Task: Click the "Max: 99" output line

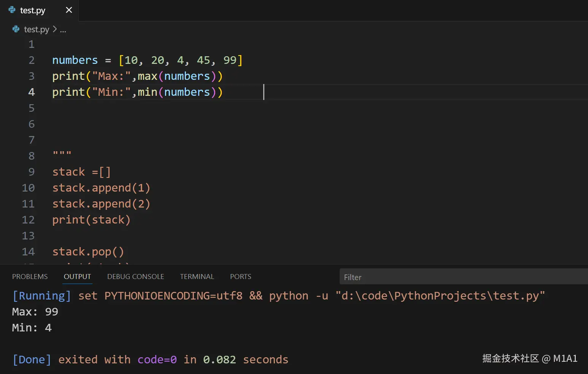Action: point(35,312)
